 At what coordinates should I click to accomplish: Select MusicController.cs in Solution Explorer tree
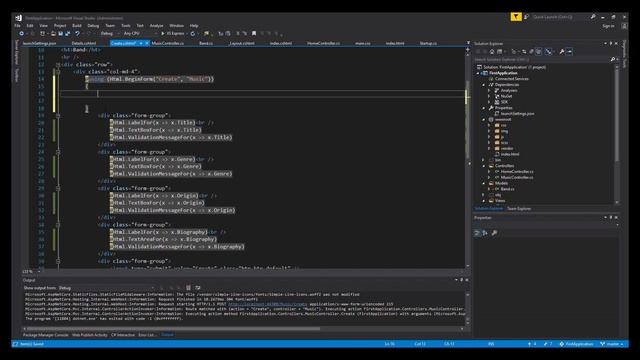(517, 178)
